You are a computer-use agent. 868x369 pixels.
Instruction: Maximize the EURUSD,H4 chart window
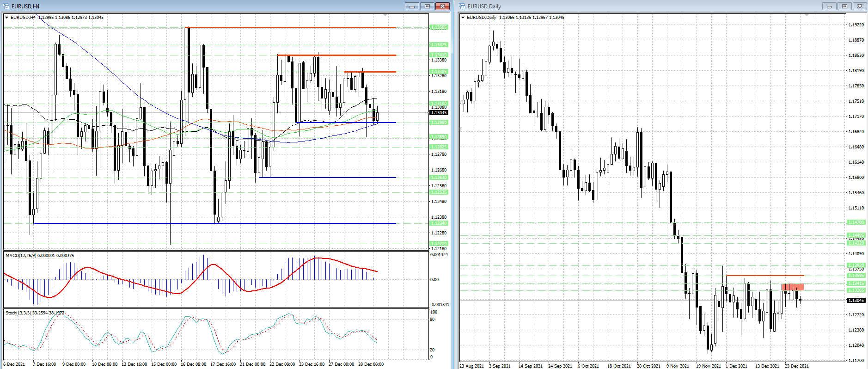click(x=427, y=6)
